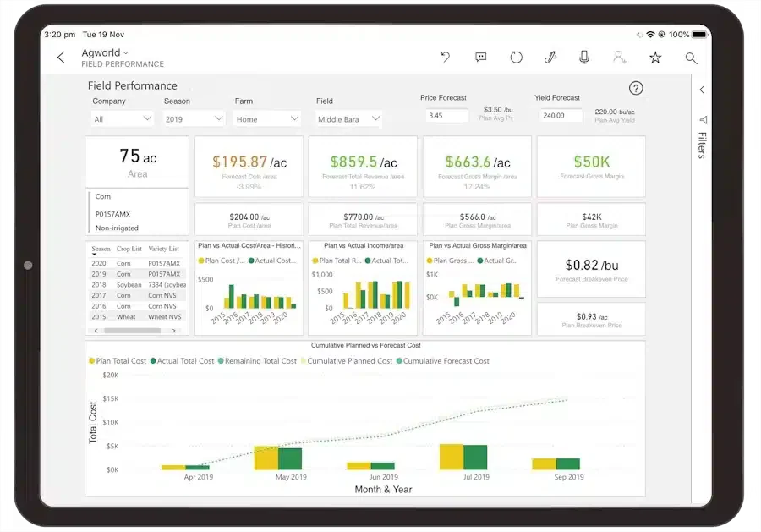Tap the battery status icon
Image resolution: width=761 pixels, height=532 pixels.
(700, 35)
